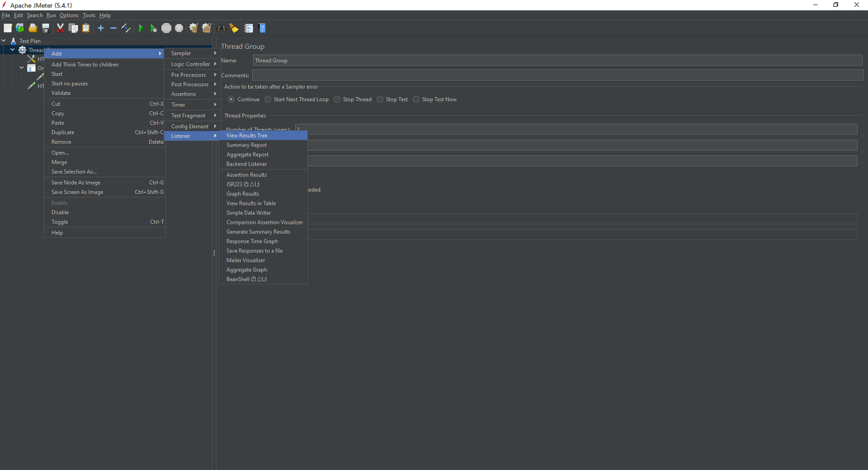The width and height of the screenshot is (868, 470).
Task: Collapse the Thread Group tree chevron
Action: point(12,50)
